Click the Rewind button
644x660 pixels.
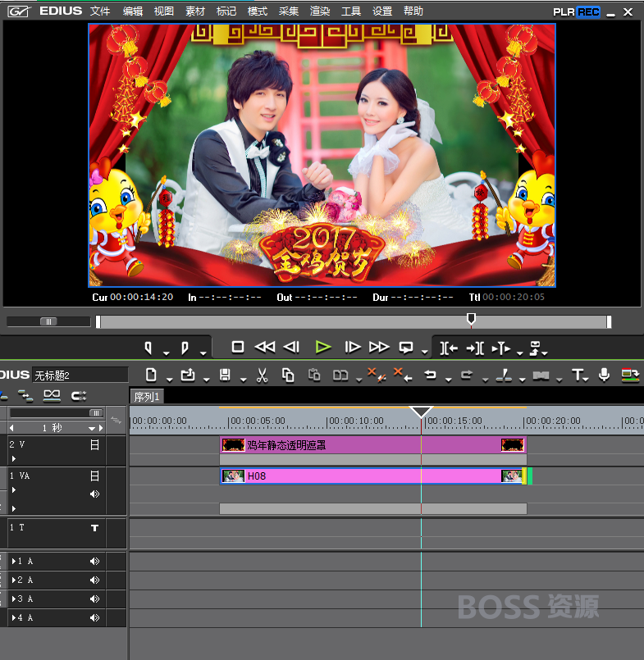[x=265, y=348]
